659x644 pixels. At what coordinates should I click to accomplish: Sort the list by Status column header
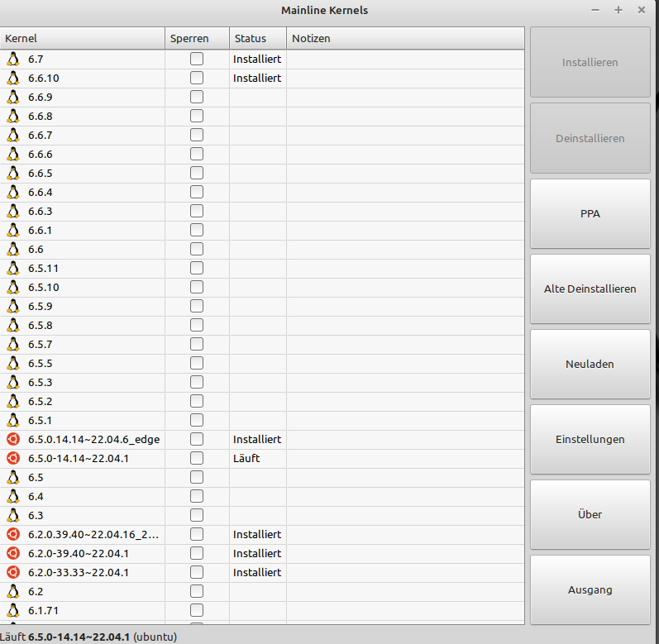pyautogui.click(x=258, y=38)
